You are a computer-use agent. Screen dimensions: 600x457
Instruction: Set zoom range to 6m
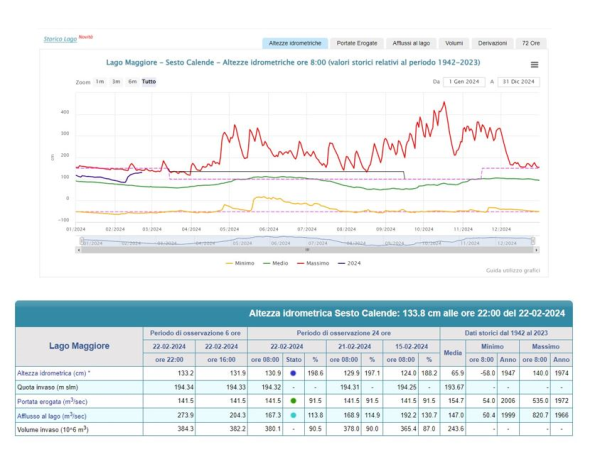click(x=132, y=81)
